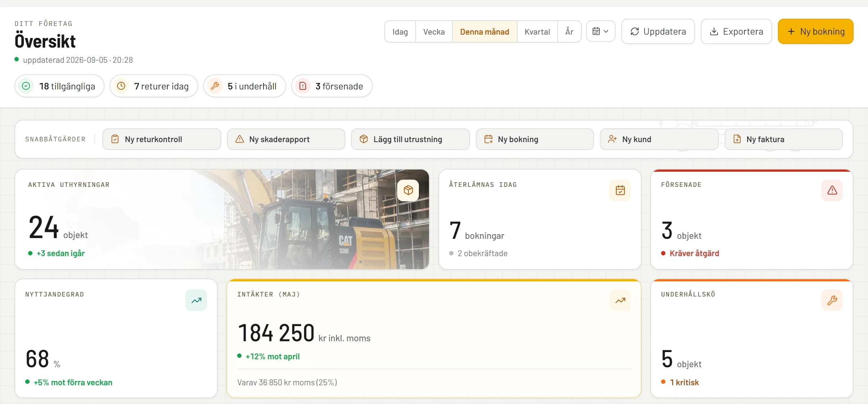Click the calendar-check icon on Återlämnas idag card

coord(620,190)
